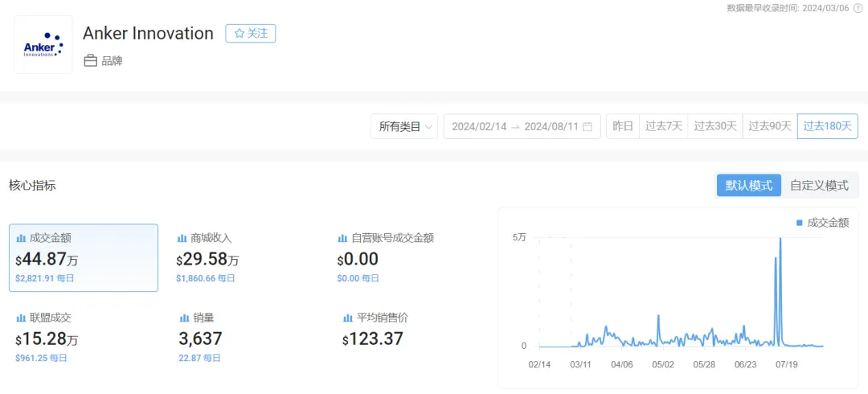Click the 核心指标 section heading
The image size is (868, 394).
(x=32, y=186)
